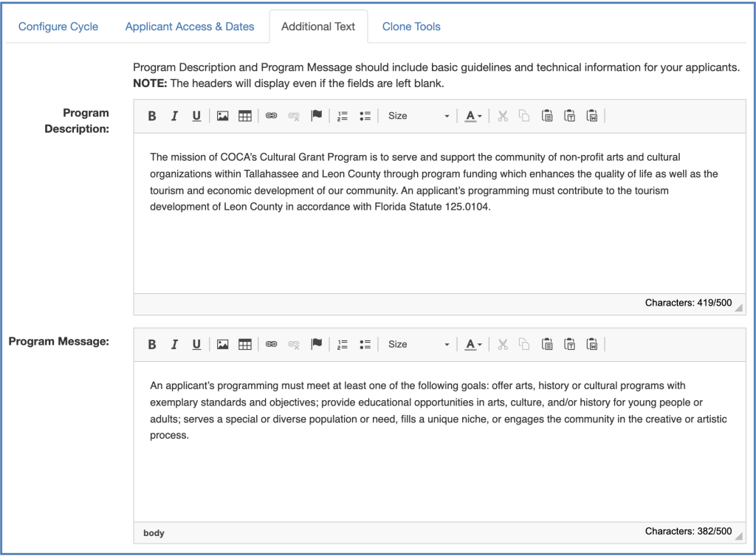Insert table in Program Message editor
The height and width of the screenshot is (556, 756).
pos(245,345)
